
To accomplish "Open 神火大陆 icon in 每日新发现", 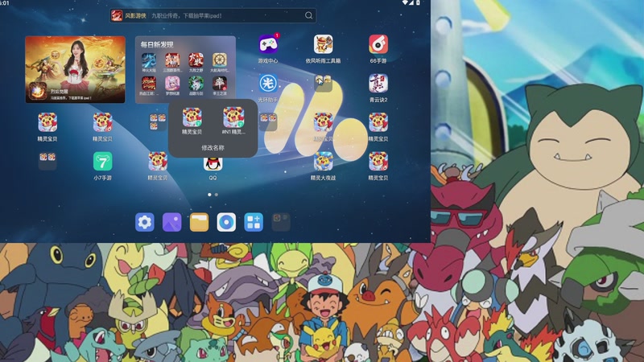I will point(149,60).
